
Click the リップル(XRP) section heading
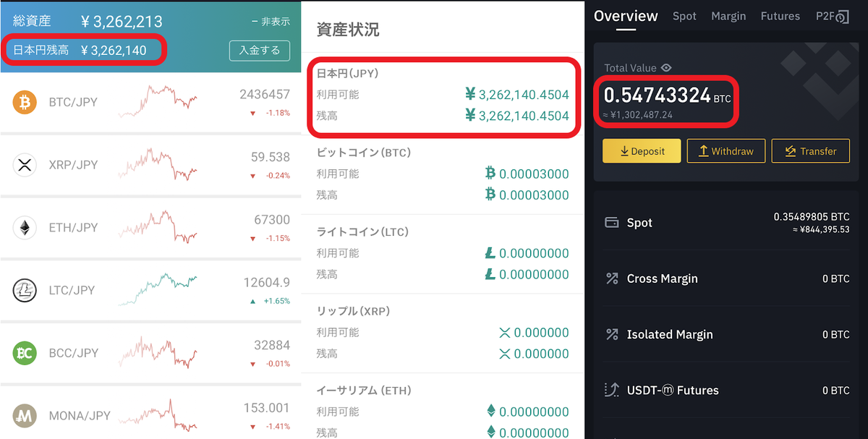point(353,311)
